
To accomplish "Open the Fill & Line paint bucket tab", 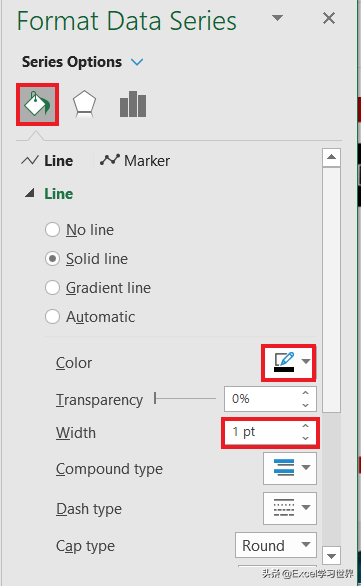I will pyautogui.click(x=37, y=104).
